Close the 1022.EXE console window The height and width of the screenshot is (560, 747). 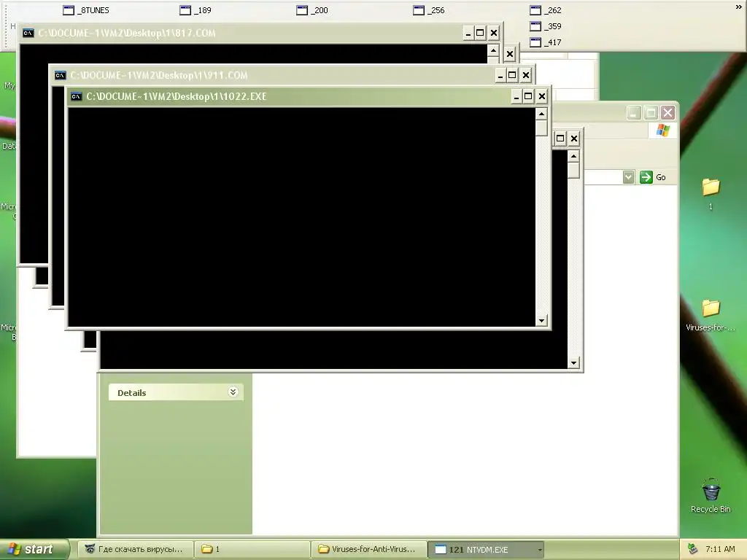(x=542, y=97)
